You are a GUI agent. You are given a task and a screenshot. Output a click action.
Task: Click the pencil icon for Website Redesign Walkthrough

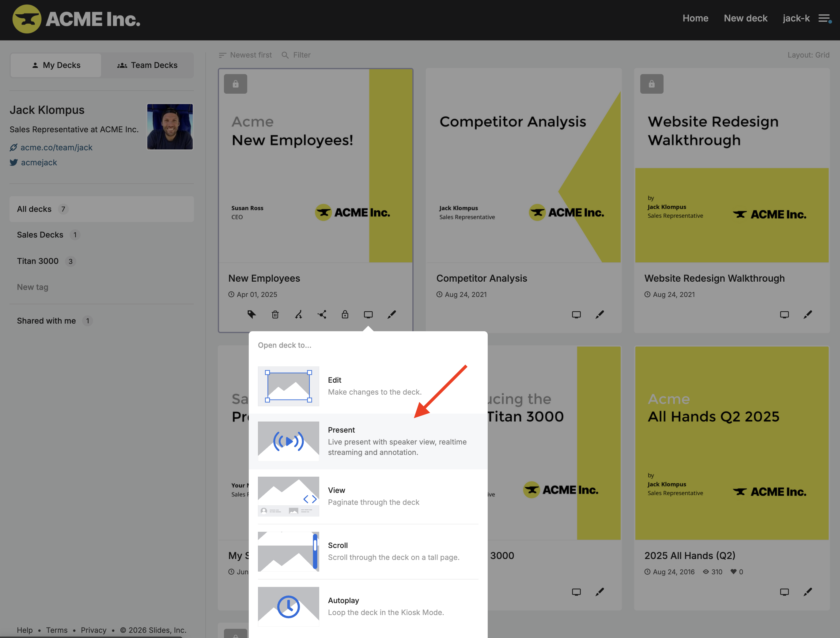[808, 314]
